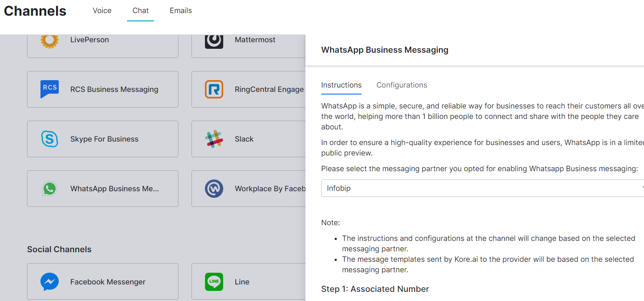Click the WhatsApp Business Messaging panel title

385,50
